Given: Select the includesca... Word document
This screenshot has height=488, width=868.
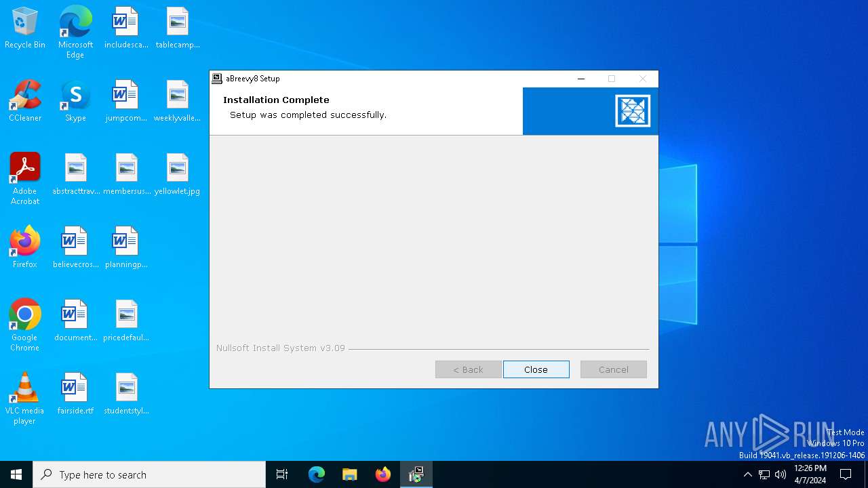Looking at the screenshot, I should click(x=126, y=28).
